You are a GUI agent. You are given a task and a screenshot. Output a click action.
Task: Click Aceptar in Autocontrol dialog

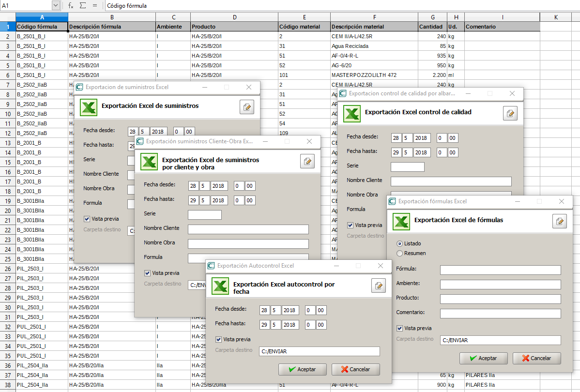[x=303, y=369]
